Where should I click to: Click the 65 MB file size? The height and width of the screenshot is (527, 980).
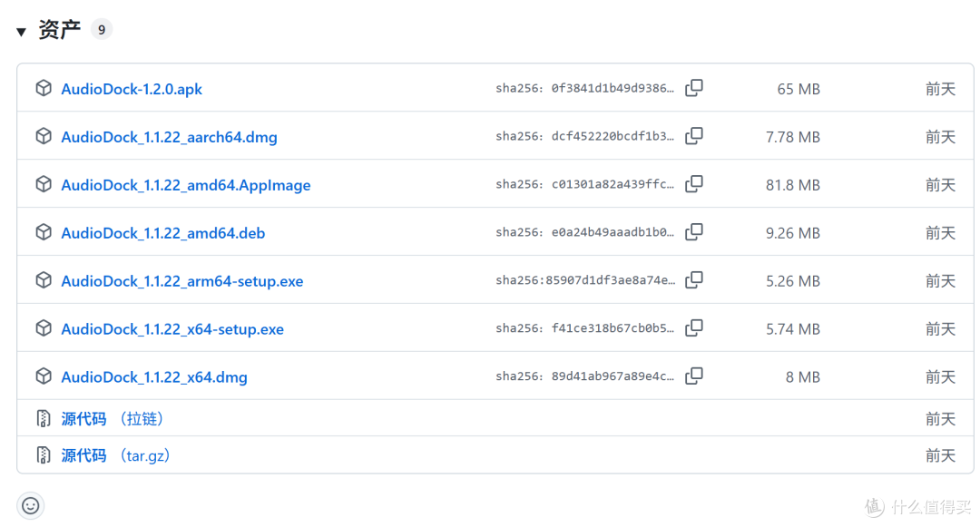pos(799,89)
